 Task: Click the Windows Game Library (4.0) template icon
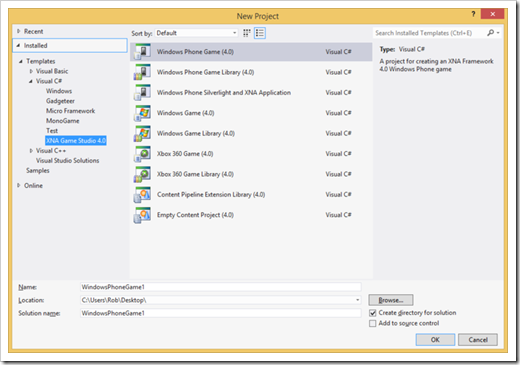pos(142,133)
